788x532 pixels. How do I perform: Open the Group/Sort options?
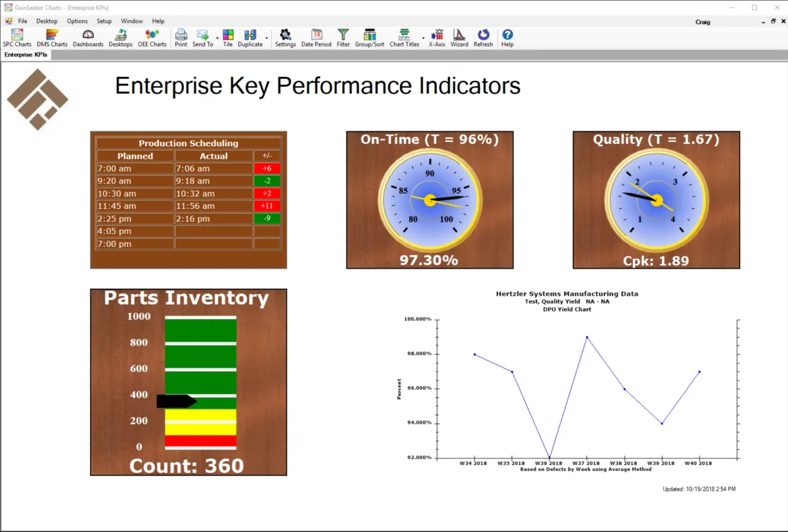tap(369, 37)
